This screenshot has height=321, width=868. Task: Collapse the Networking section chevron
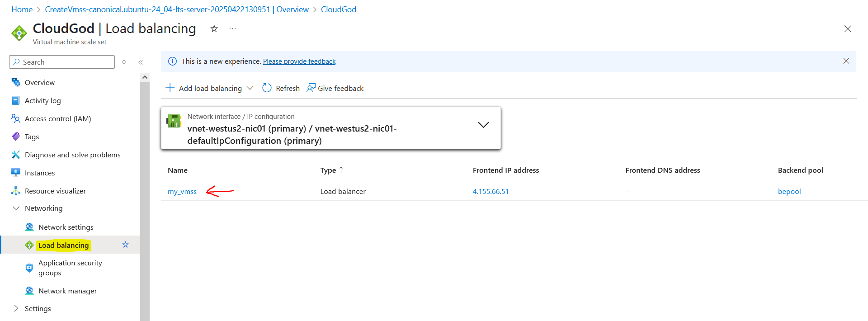pos(16,208)
